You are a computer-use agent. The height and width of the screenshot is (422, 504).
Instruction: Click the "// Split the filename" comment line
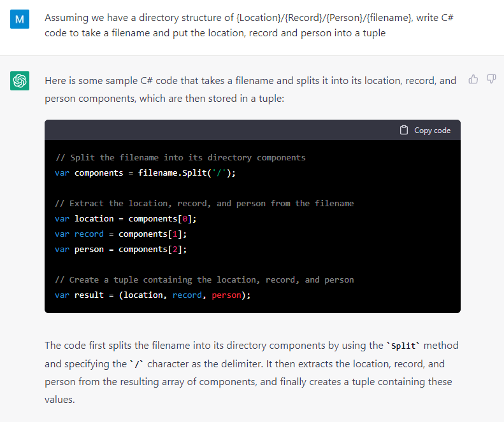pos(180,157)
